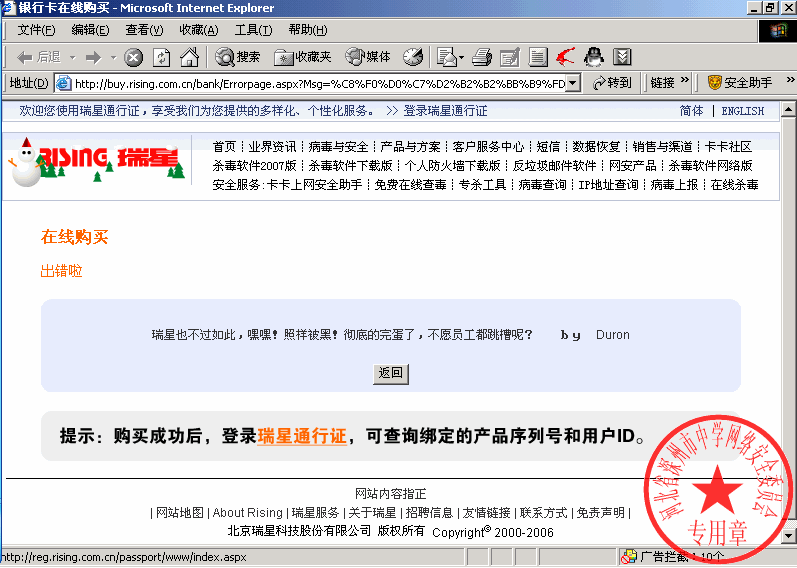The height and width of the screenshot is (568, 797).
Task: Click the vertical scrollbar up arrow
Action: (x=788, y=109)
